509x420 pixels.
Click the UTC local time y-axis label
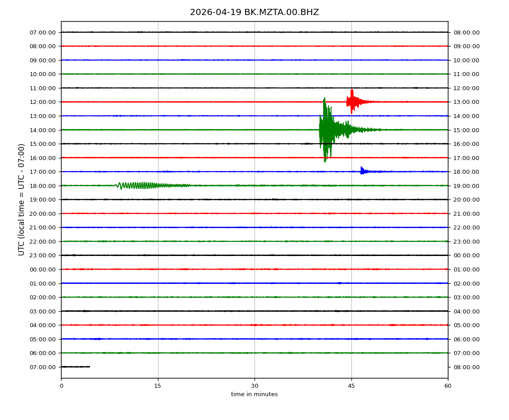point(22,199)
